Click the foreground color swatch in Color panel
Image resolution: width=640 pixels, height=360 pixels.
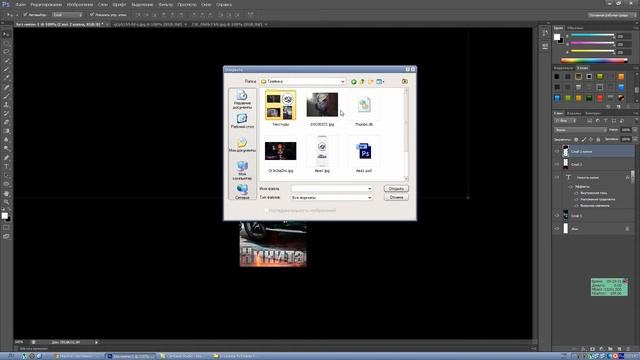tap(557, 37)
